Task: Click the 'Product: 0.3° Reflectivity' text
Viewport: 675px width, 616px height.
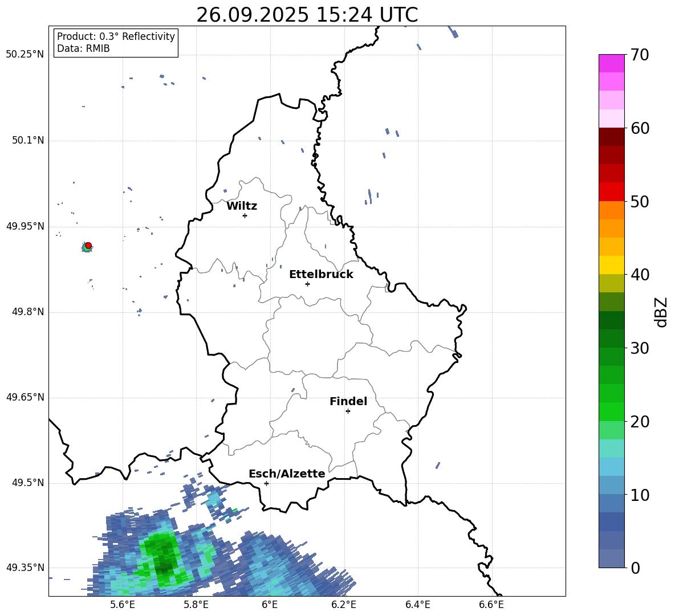Action: tap(116, 36)
